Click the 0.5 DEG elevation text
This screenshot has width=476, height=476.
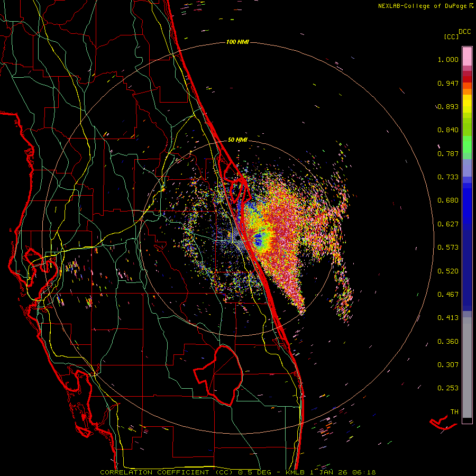click(255, 472)
